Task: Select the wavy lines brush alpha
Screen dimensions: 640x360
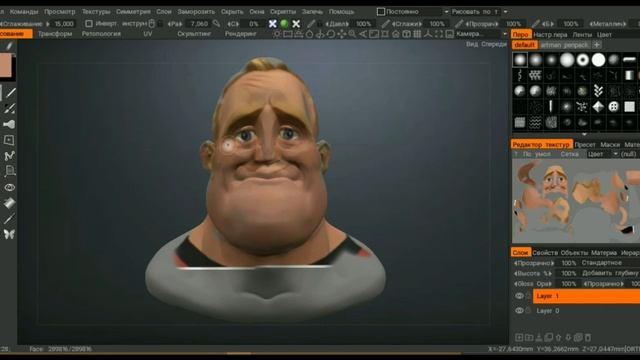Action: pyautogui.click(x=536, y=122)
